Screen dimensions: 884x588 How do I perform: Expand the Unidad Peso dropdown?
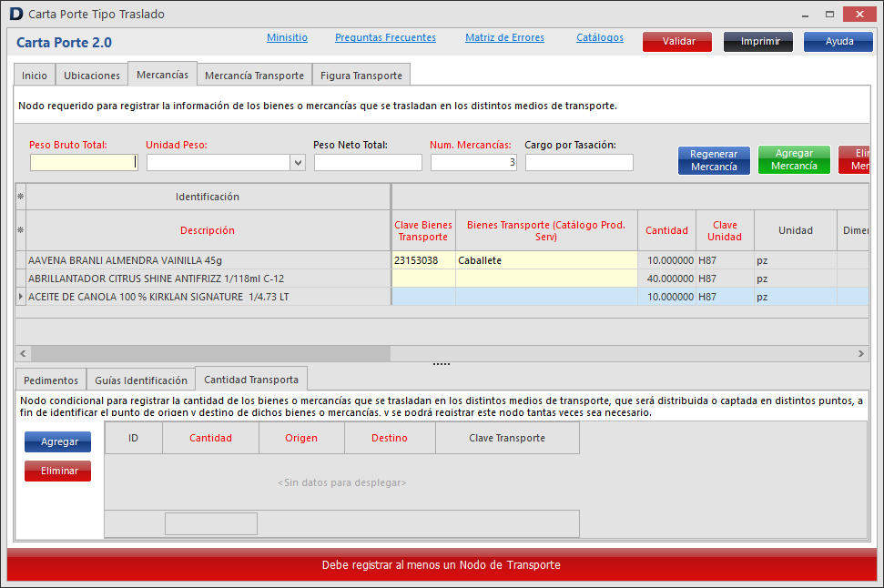(298, 163)
